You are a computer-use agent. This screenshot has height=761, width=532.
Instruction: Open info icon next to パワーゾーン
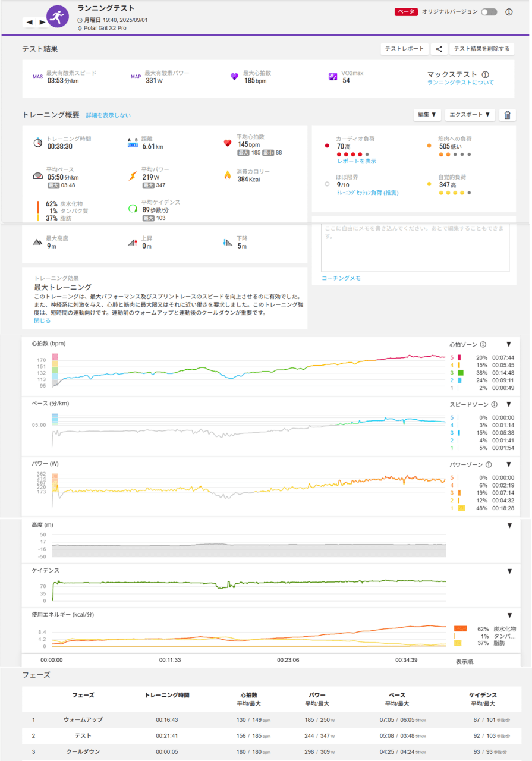pos(487,464)
